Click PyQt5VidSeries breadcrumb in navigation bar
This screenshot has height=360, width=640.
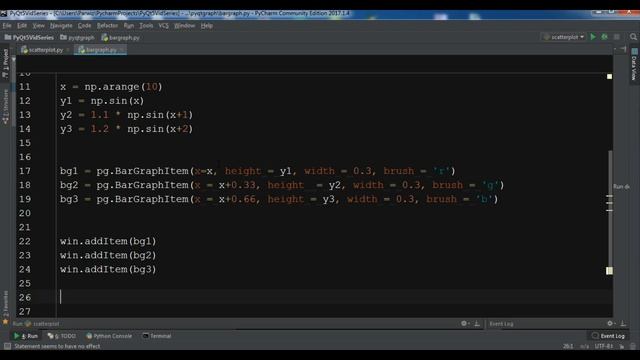click(29, 37)
